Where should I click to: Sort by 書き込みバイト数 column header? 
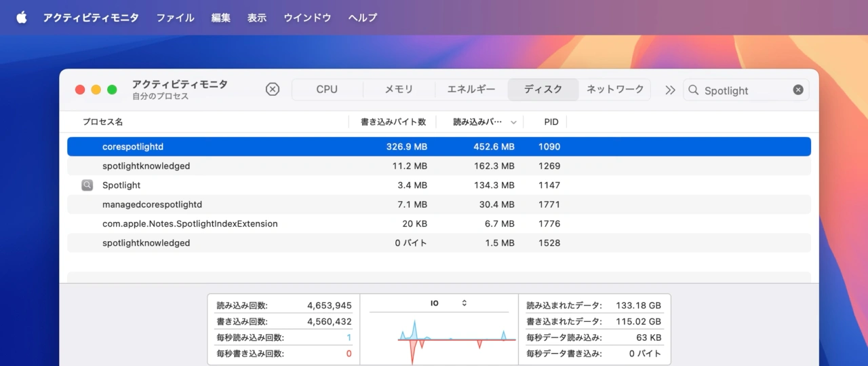(393, 122)
